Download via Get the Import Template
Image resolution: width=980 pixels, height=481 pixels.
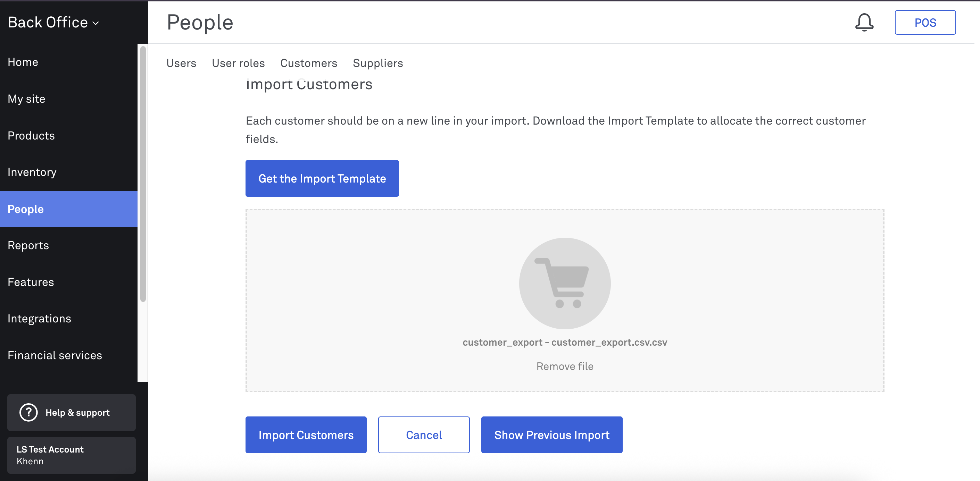pyautogui.click(x=322, y=178)
